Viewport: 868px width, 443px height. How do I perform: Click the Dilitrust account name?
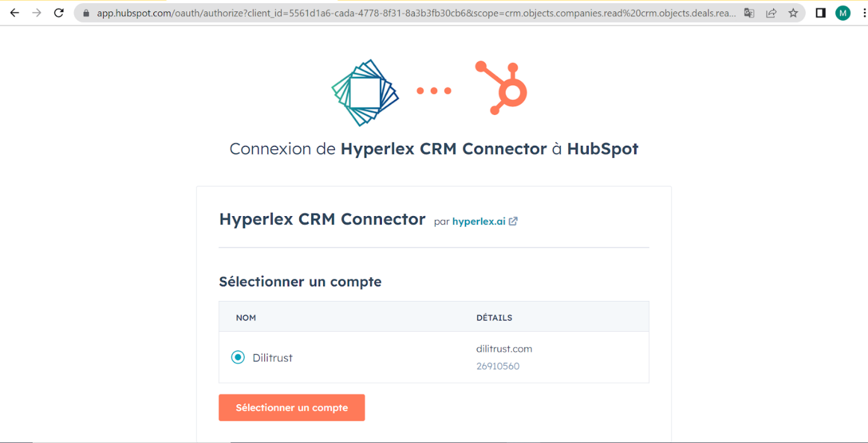point(272,358)
